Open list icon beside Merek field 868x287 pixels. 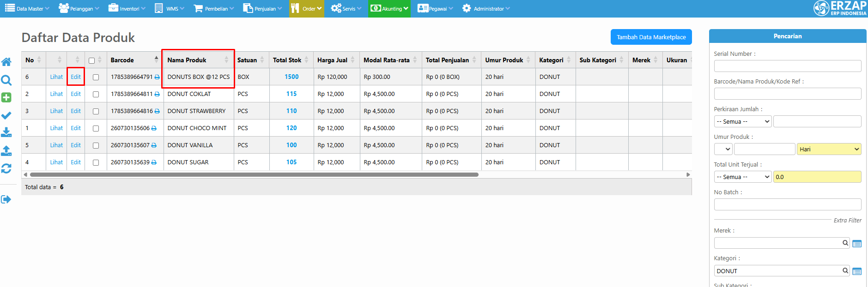857,244
